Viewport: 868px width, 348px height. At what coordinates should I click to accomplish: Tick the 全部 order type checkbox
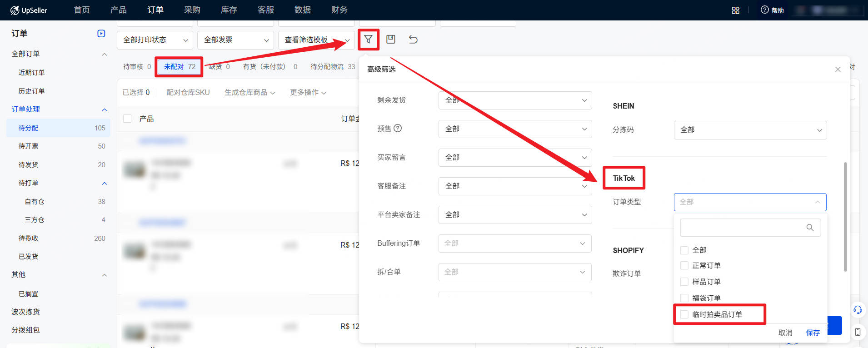pos(684,250)
